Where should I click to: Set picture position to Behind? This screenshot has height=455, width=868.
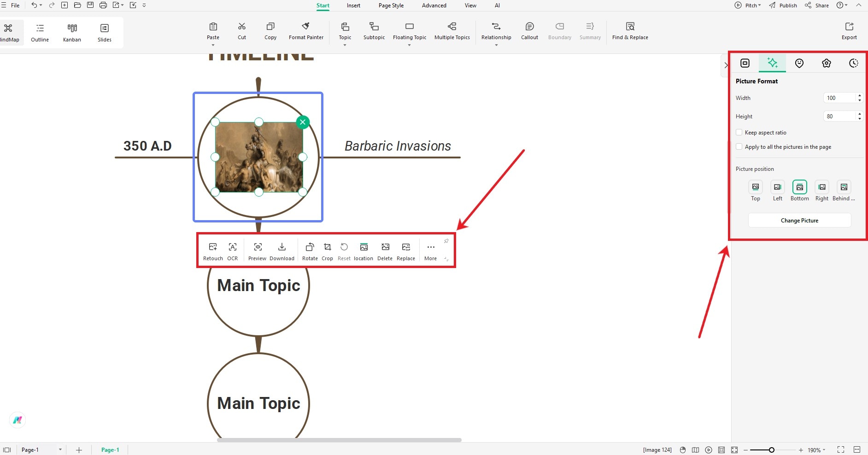(x=844, y=187)
